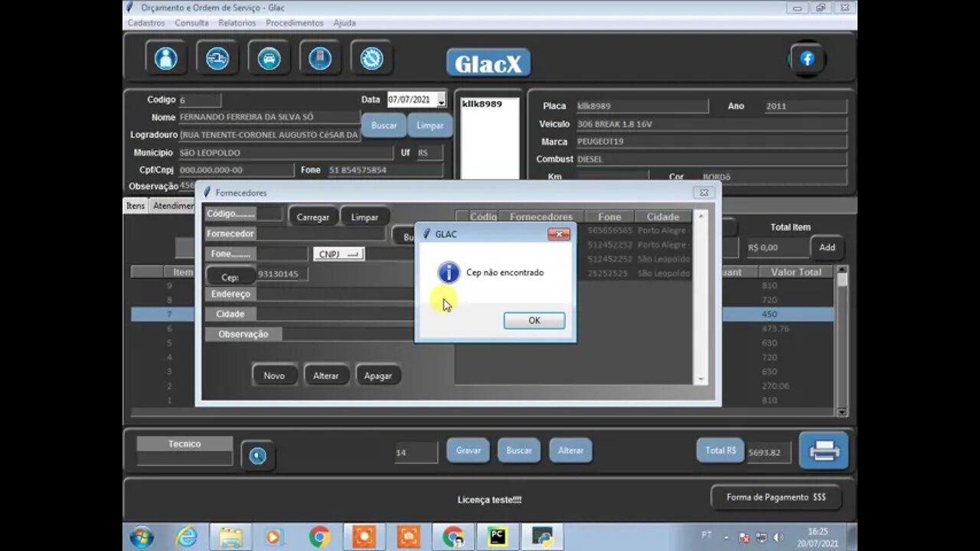Click the customer Nome field
Screen dimensions: 980x551
269,117
